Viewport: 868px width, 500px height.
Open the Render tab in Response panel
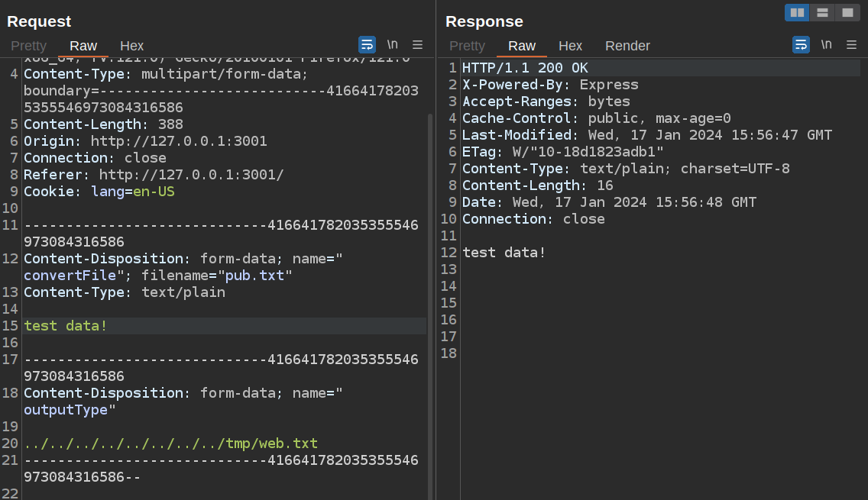tap(627, 46)
